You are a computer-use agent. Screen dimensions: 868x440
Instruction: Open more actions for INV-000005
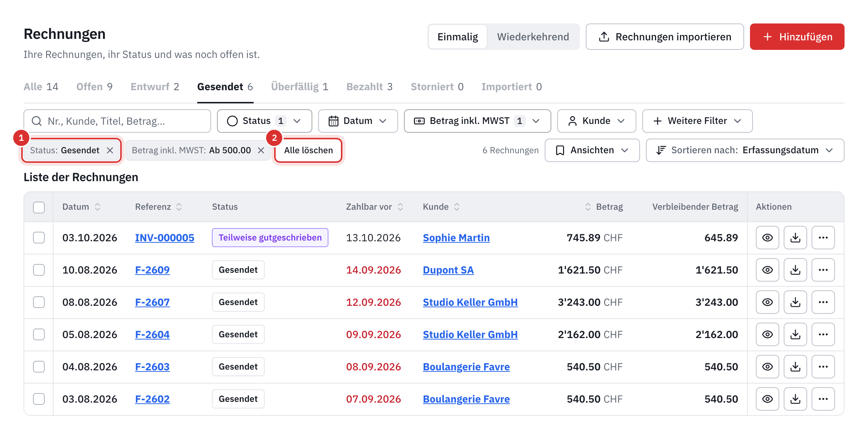coord(823,238)
